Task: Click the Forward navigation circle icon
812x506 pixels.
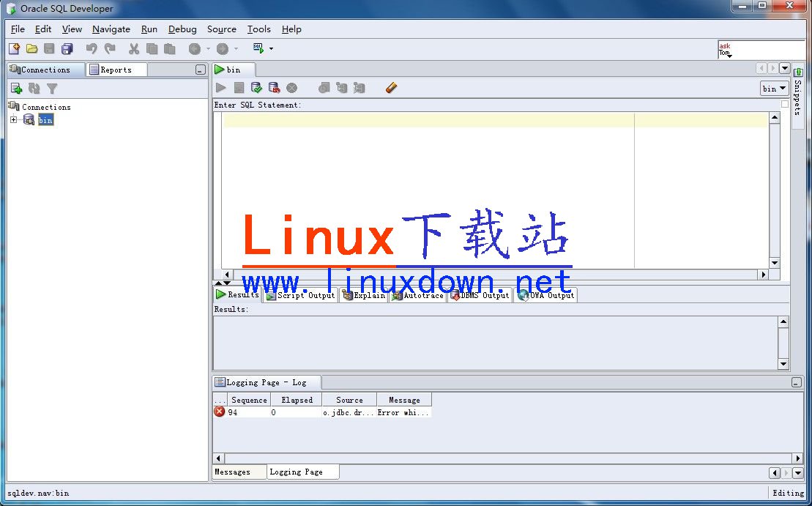Action: (x=223, y=48)
